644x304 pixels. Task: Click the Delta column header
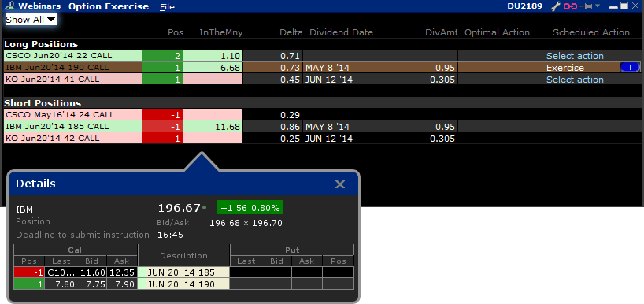(x=291, y=32)
